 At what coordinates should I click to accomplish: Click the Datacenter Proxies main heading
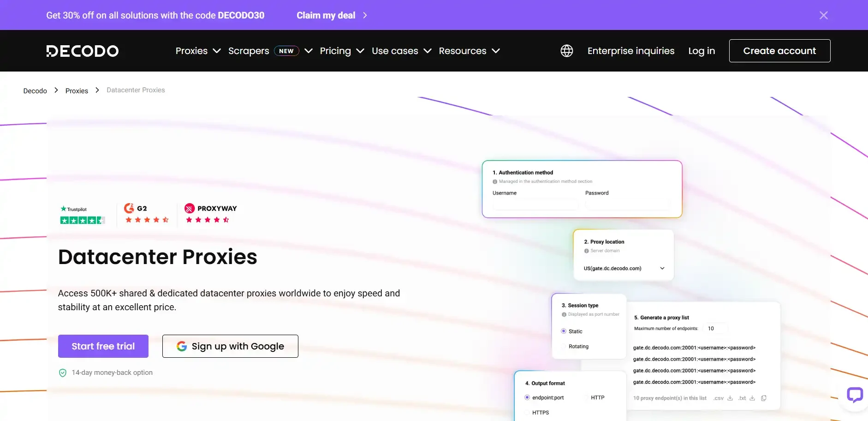pos(158,257)
